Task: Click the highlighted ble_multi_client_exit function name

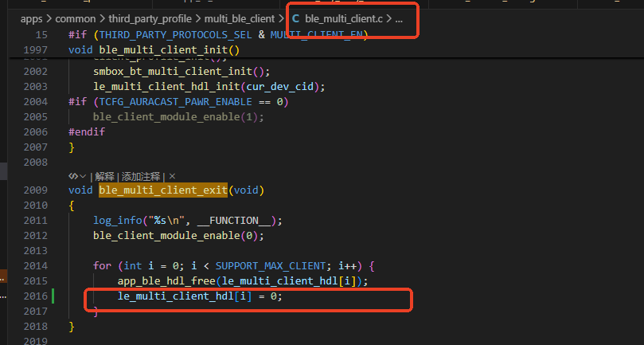Action: (x=163, y=190)
